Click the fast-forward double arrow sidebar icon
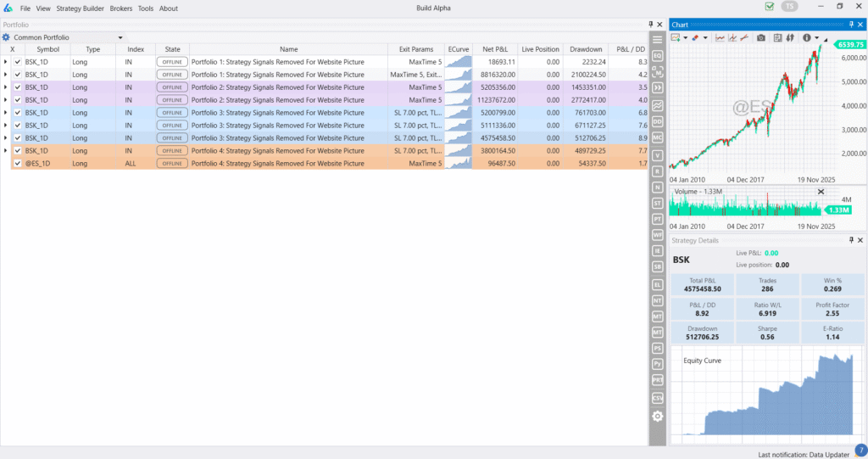Screen dimensions: 868x459 tap(657, 87)
